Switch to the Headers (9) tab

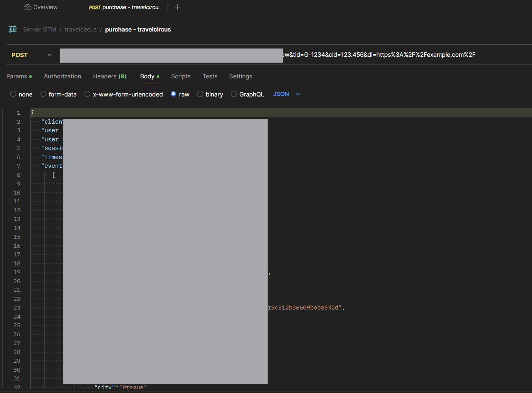coord(109,76)
